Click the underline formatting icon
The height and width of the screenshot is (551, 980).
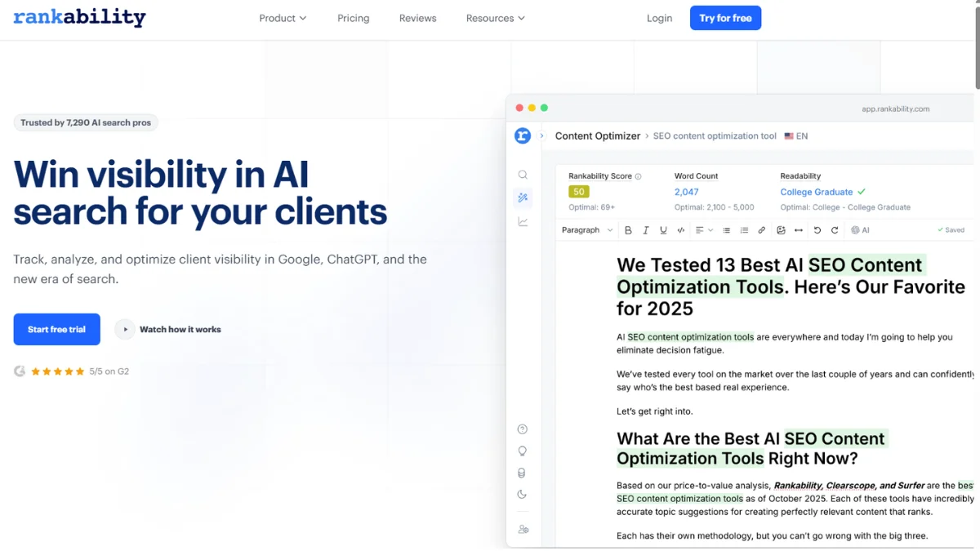(663, 230)
